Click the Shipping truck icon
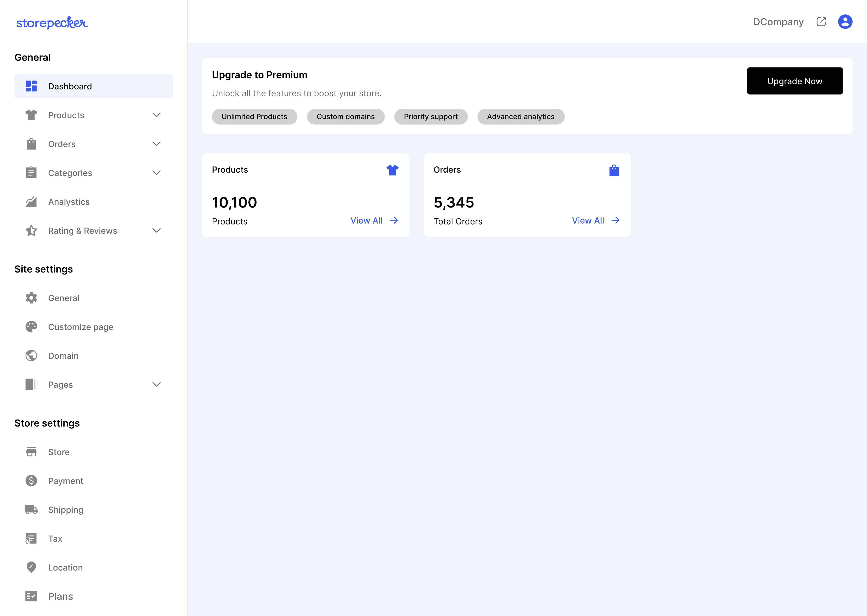Viewport: 867px width, 616px height. coord(31,509)
